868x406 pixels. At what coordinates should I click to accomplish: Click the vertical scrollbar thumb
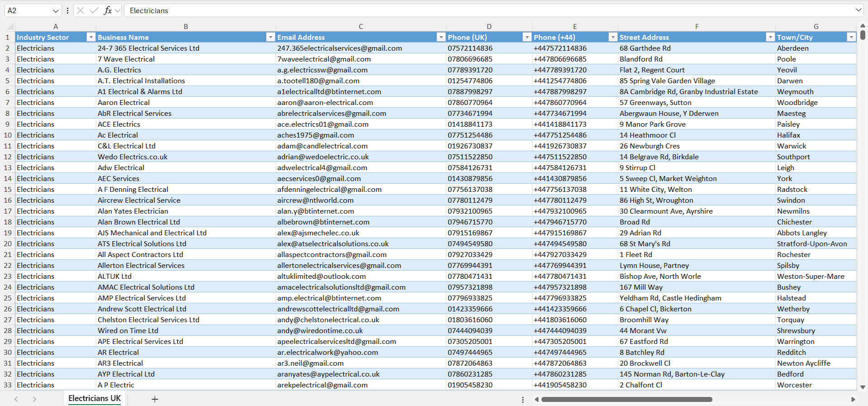point(863,34)
